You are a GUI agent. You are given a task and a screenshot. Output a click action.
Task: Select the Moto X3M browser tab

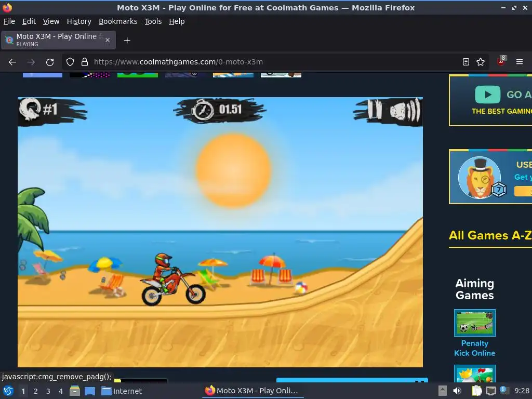pyautogui.click(x=58, y=40)
